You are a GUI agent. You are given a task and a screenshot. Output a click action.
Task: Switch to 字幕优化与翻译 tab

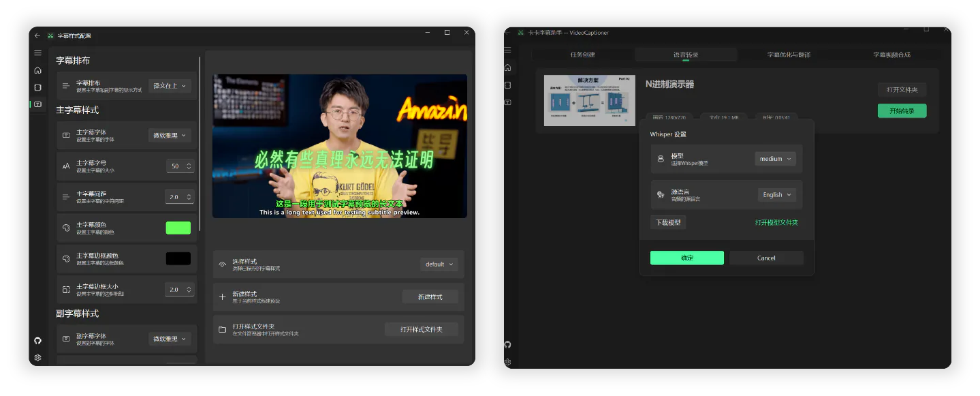click(x=789, y=55)
